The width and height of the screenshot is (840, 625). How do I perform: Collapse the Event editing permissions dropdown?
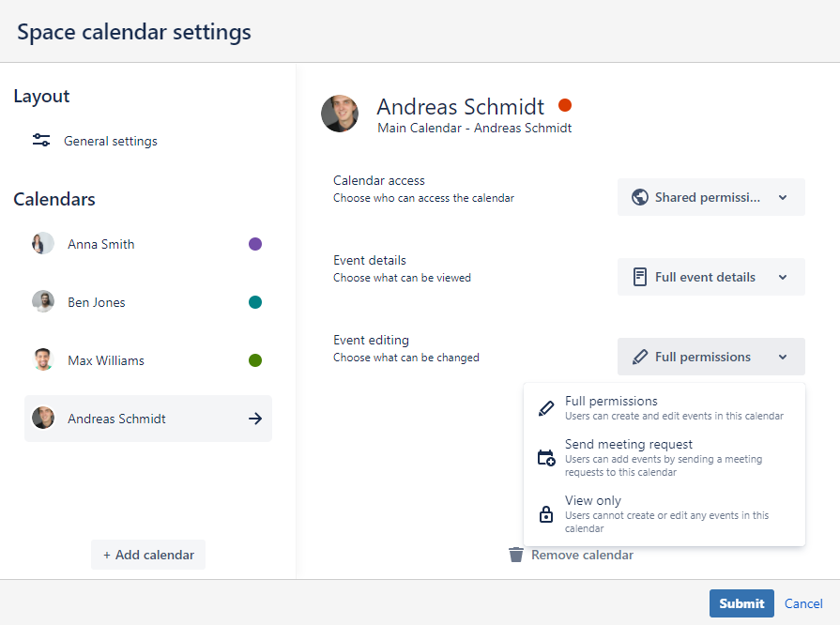(710, 357)
